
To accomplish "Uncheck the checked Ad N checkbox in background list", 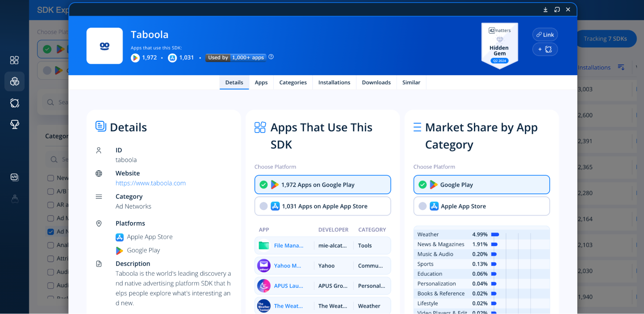I will point(51,232).
